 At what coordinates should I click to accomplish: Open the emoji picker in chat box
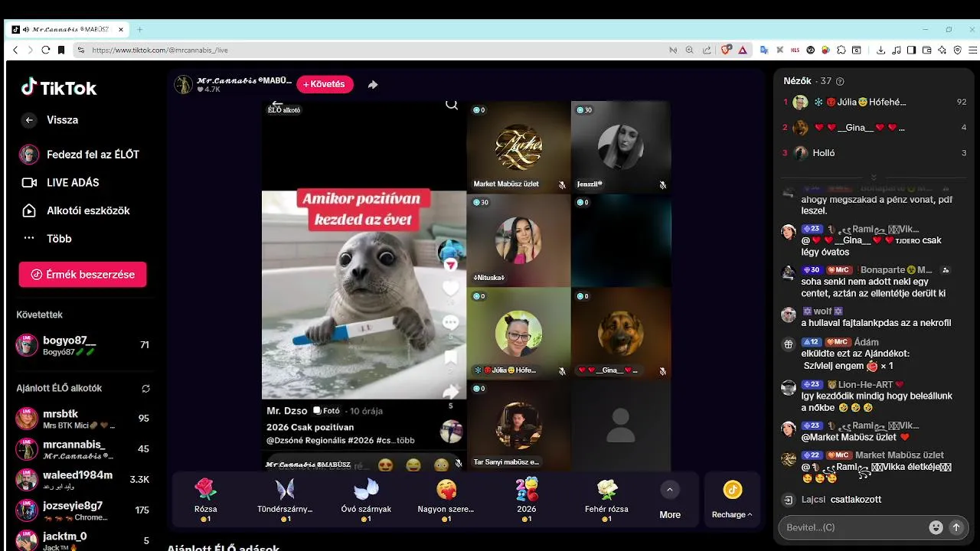(x=936, y=527)
